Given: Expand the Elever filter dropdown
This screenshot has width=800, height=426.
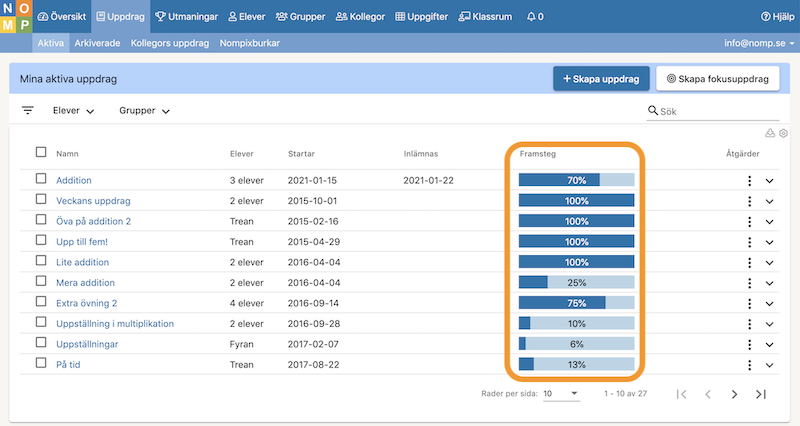Looking at the screenshot, I should tap(73, 111).
